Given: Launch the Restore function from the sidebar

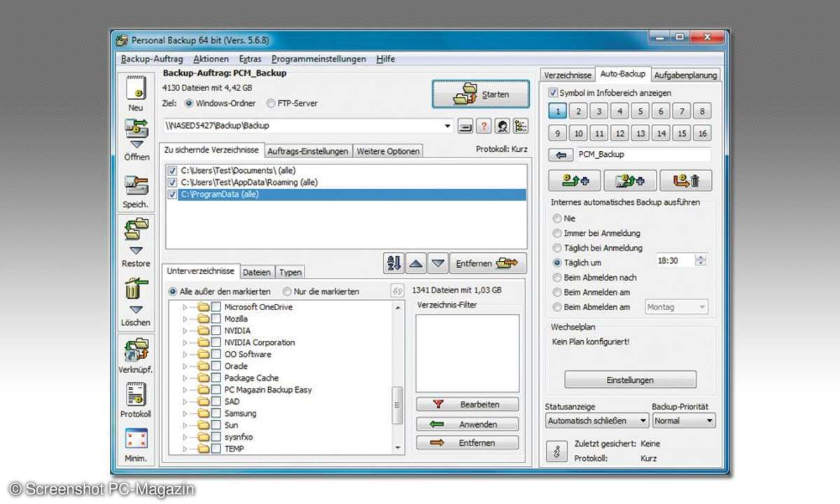Looking at the screenshot, I should [x=136, y=229].
